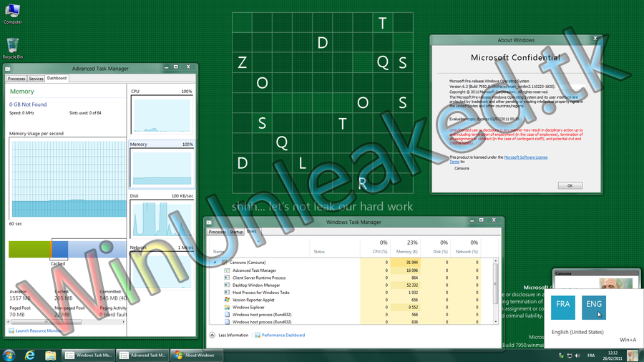The height and width of the screenshot is (362, 644).
Task: Select the Memory graph tile in the dashboard
Action: tap(162, 164)
